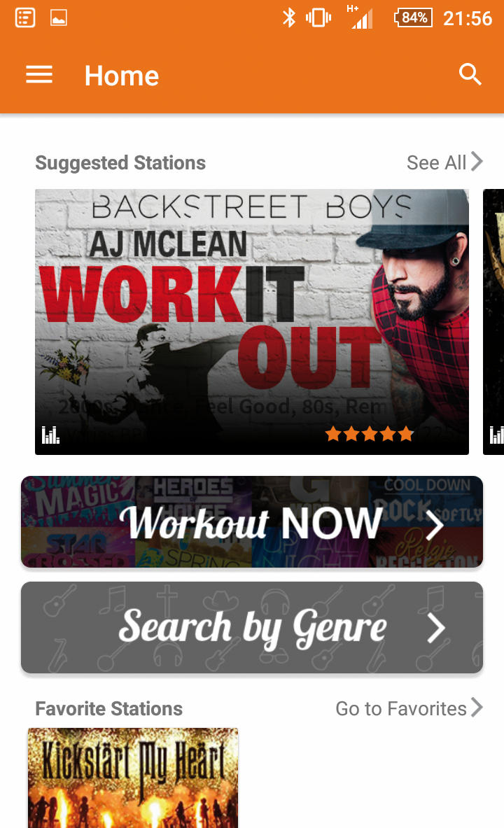The image size is (504, 828).
Task: Open the Workout NOW banner
Action: pyautogui.click(x=252, y=521)
